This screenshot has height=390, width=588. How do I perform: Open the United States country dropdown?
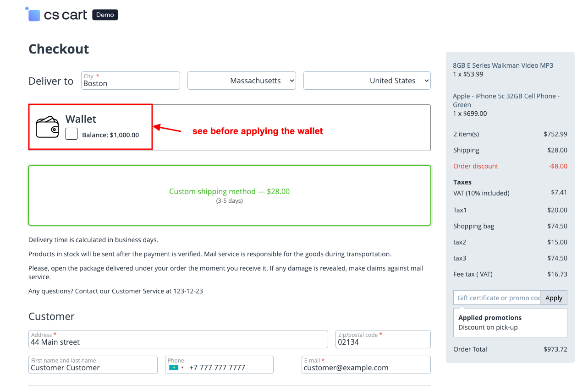click(x=367, y=81)
